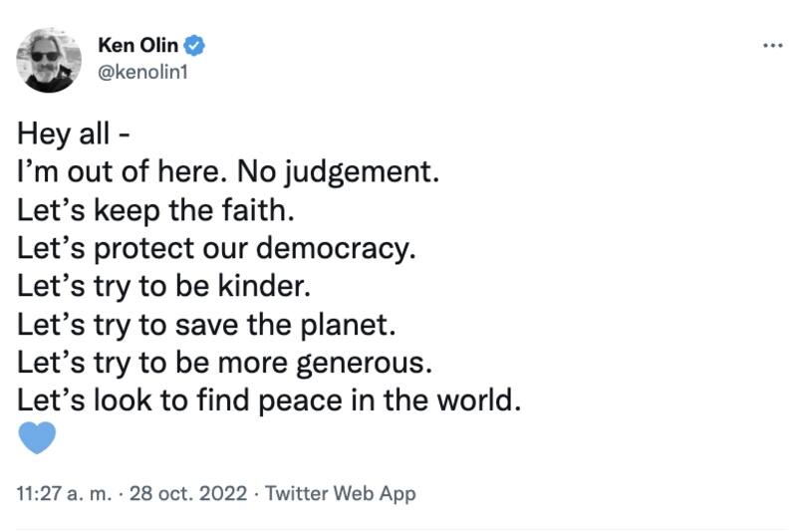Click the dot separator before Twitter Web App
Viewport: 797px width, 532px height.
click(256, 493)
